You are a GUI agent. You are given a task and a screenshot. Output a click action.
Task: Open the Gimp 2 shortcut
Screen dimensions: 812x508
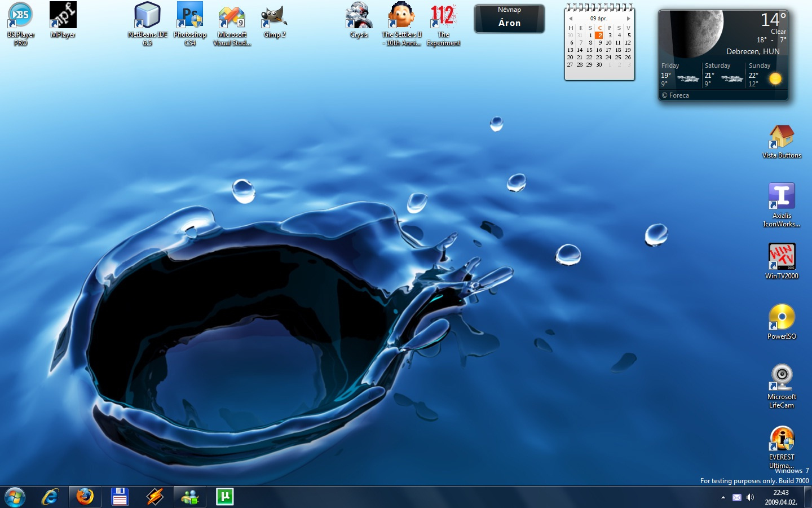pos(275,21)
